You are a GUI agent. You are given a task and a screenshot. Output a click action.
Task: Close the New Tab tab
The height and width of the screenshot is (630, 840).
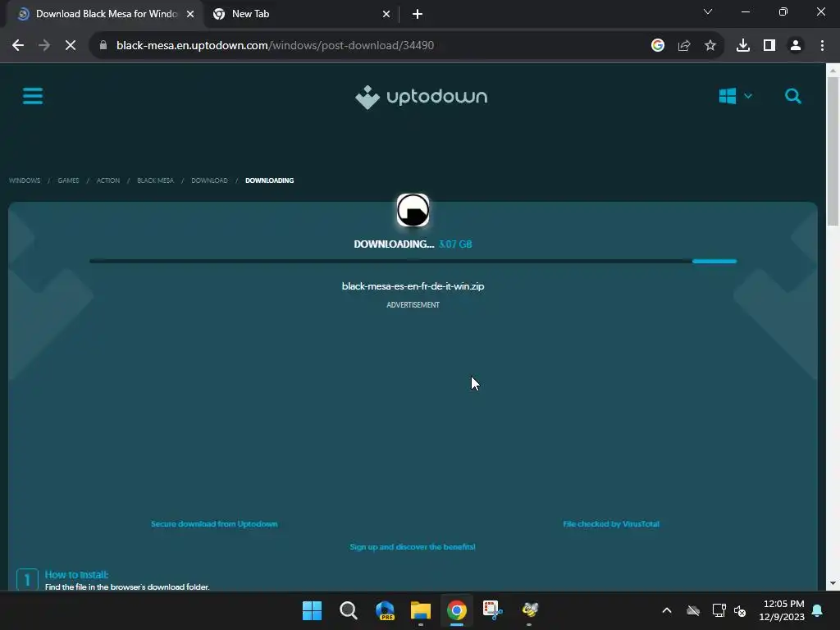tap(386, 14)
